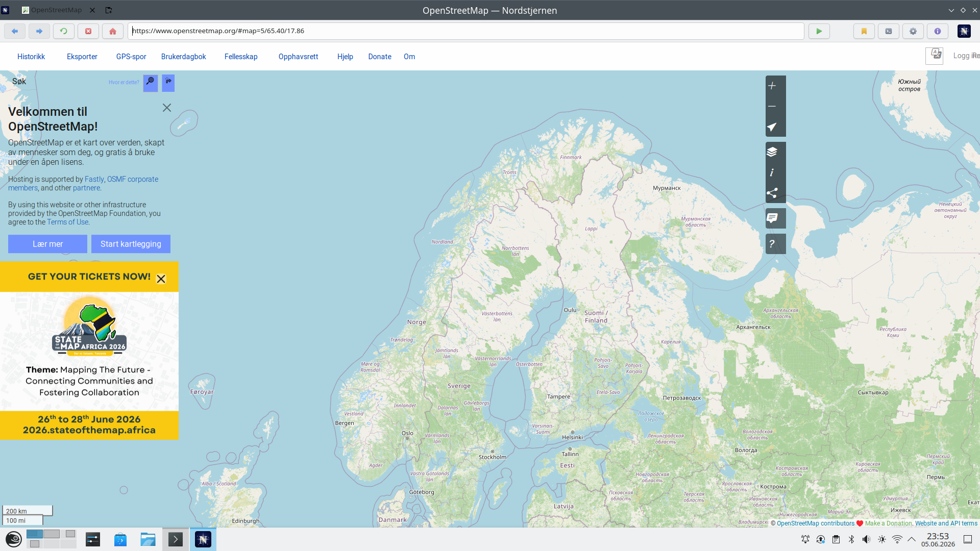Image resolution: width=980 pixels, height=551 pixels.
Task: Go back with the browser back arrow
Action: coord(15,31)
